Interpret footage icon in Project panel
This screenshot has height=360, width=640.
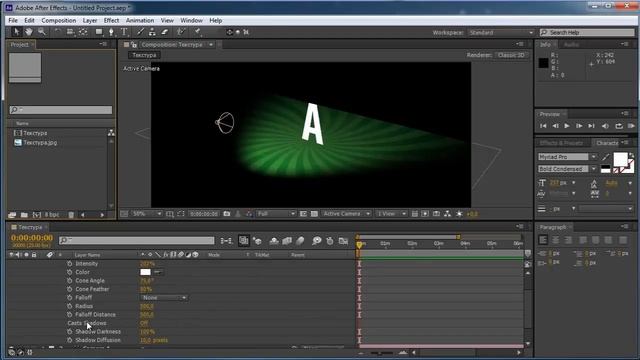(x=12, y=215)
